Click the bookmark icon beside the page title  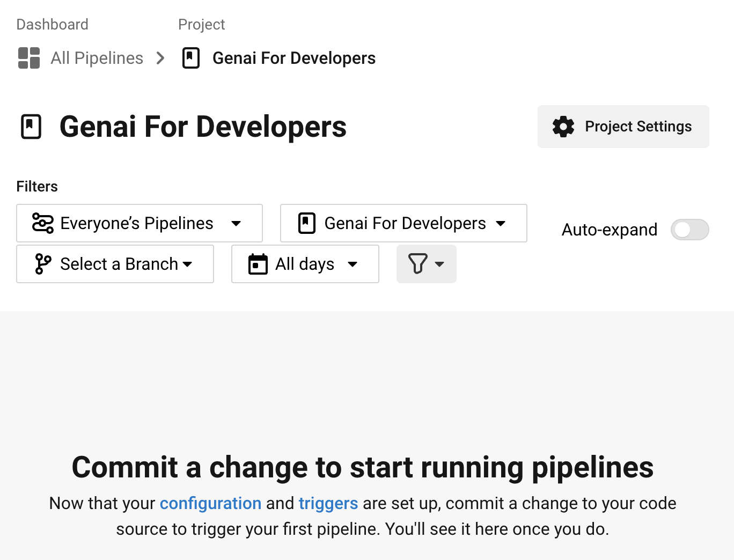point(31,127)
